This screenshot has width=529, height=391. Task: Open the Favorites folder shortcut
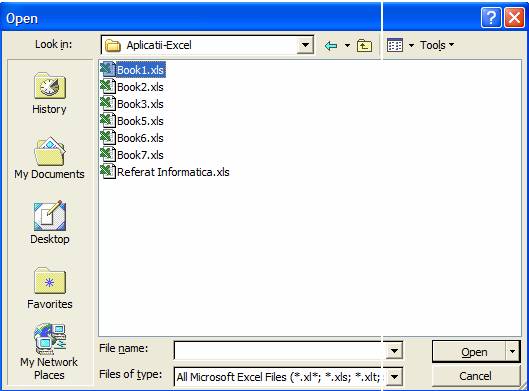(x=50, y=288)
